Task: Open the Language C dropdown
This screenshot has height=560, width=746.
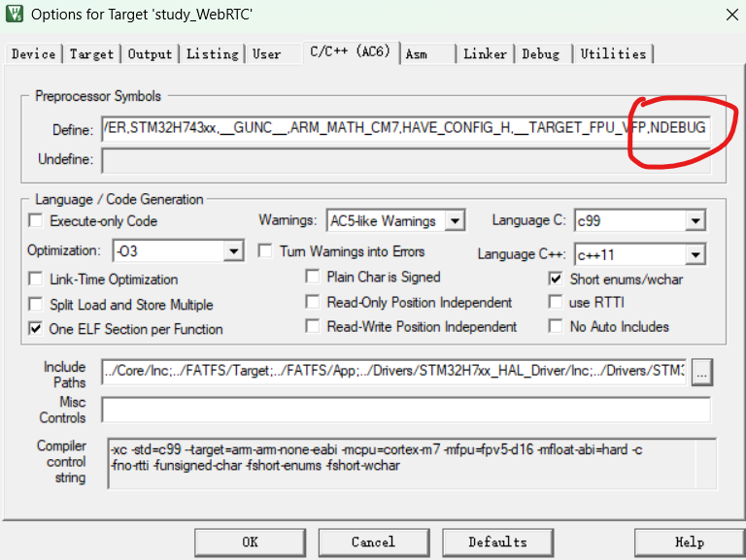Action: (x=640, y=220)
